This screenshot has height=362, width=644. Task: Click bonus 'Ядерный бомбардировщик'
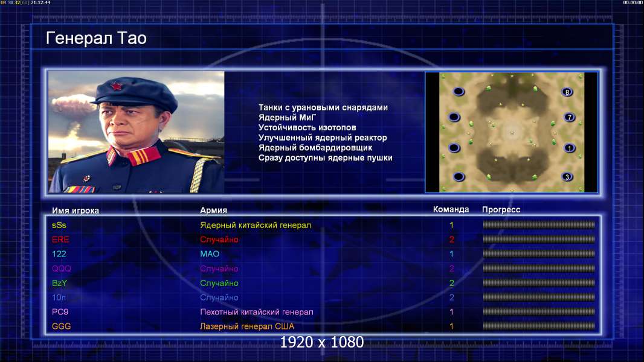point(315,148)
